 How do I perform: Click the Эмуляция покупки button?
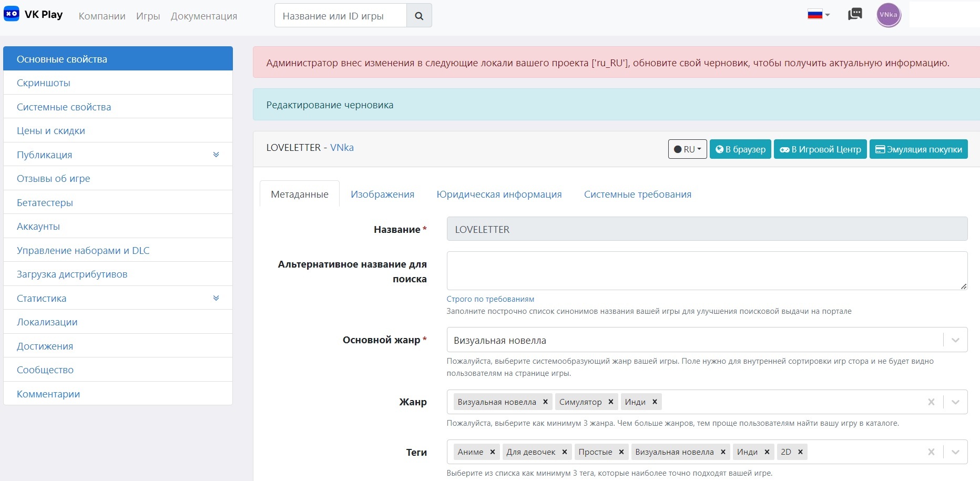coord(918,149)
